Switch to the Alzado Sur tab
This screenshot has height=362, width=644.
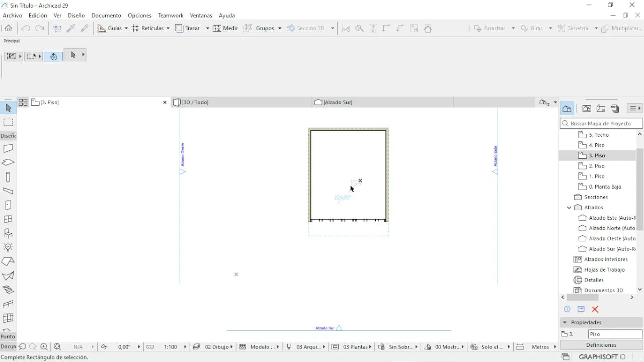[382, 102]
